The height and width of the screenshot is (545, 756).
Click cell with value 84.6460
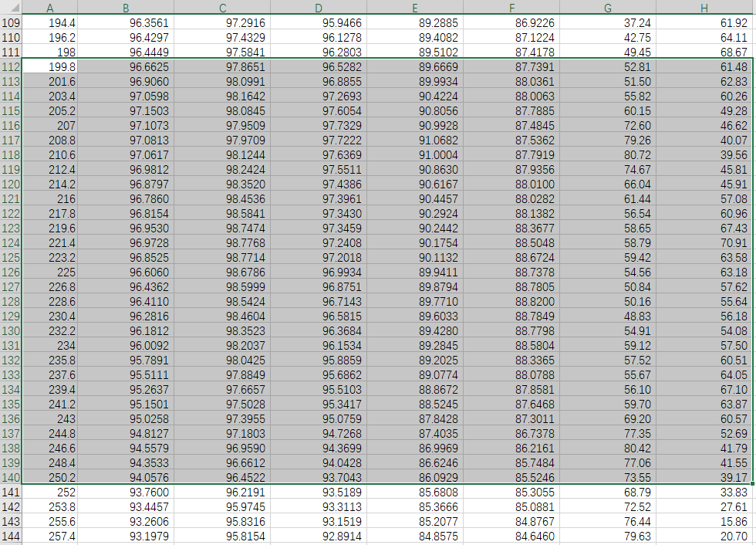[x=511, y=536]
